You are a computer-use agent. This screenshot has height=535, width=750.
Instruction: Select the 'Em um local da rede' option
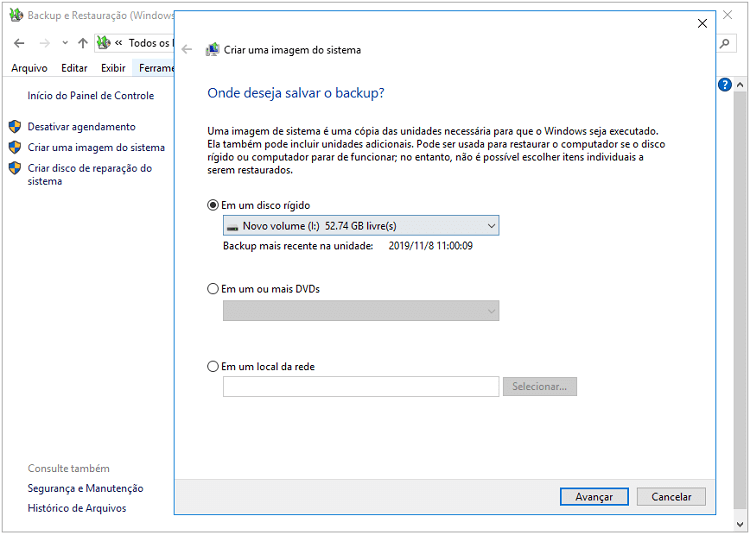point(213,367)
